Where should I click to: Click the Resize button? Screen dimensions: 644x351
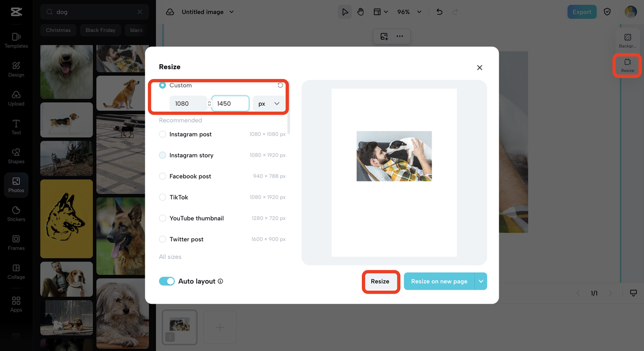pos(381,281)
